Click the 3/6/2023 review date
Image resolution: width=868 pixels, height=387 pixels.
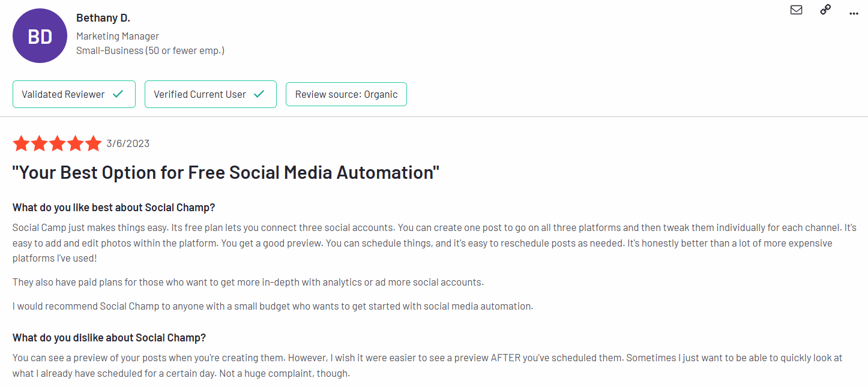[128, 144]
